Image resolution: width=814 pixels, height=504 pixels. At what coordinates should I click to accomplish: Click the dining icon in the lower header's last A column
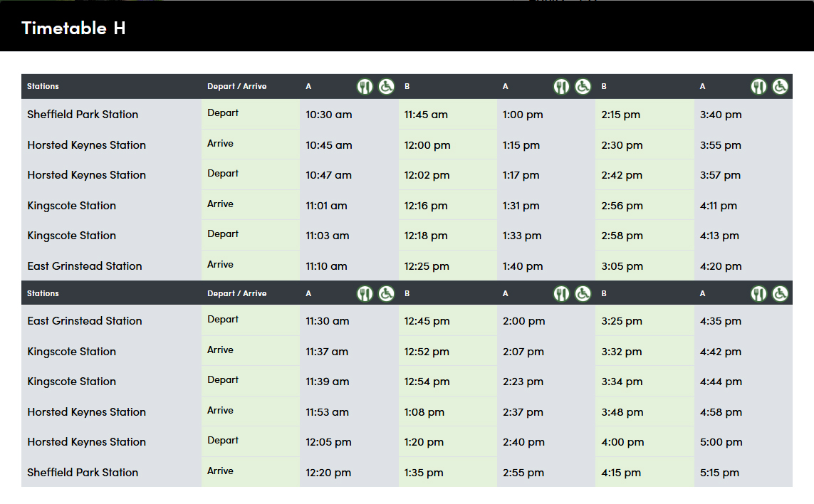click(759, 293)
